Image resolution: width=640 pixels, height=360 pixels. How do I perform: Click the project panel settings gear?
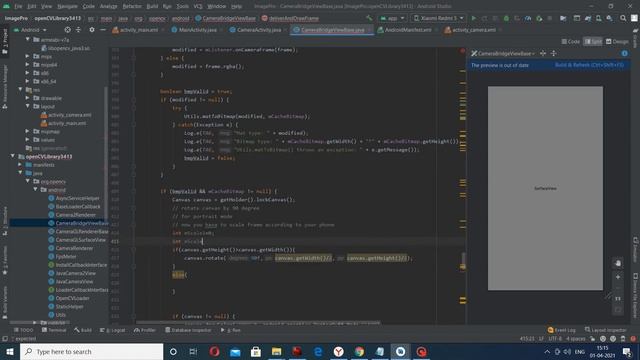pos(92,30)
